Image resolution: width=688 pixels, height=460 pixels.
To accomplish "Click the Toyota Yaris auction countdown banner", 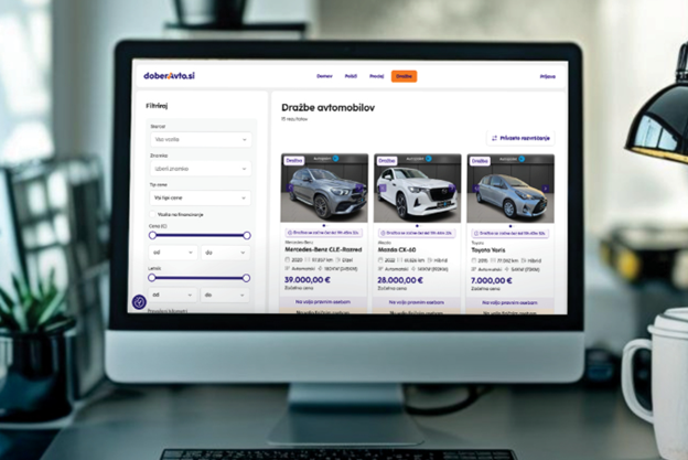I will [x=510, y=234].
